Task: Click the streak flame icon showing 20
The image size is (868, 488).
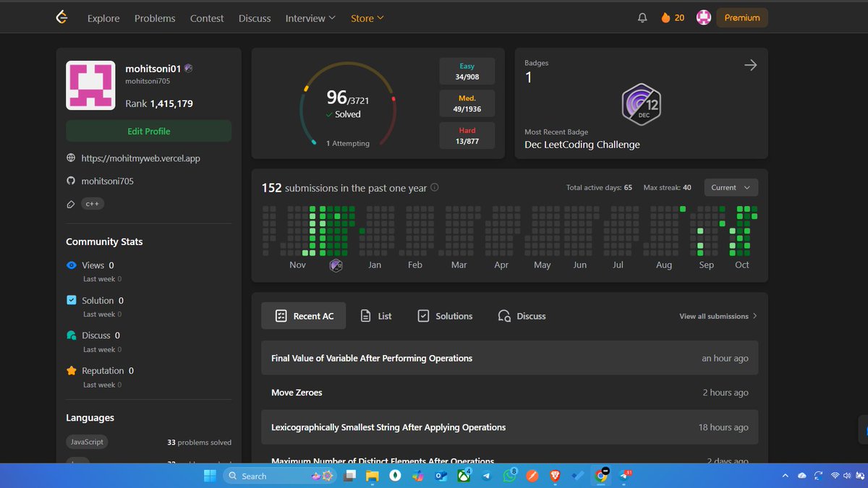Action: 665,18
